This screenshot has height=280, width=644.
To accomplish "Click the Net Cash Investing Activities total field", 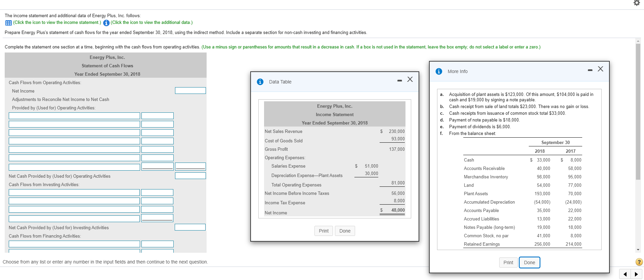I will [190, 227].
